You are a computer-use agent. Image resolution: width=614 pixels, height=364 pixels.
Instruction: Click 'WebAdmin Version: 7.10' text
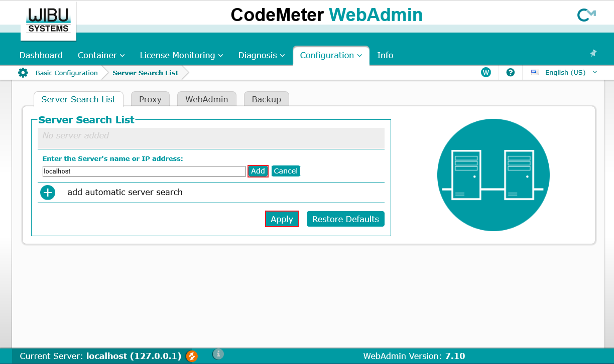pos(414,356)
